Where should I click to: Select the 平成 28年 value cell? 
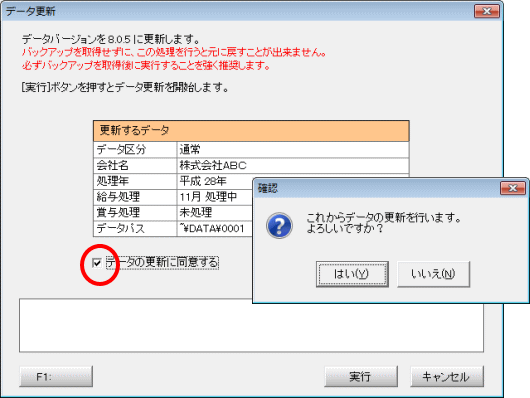215,181
